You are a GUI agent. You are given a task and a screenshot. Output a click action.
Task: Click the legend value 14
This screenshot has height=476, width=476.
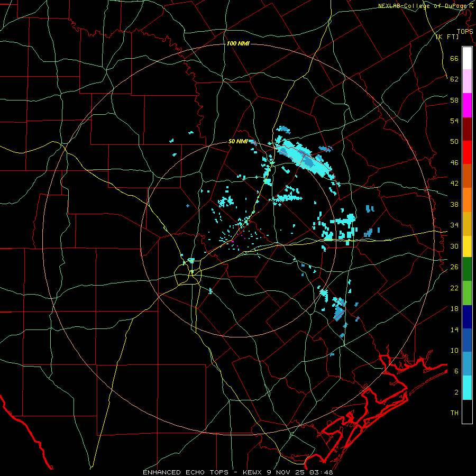point(454,329)
